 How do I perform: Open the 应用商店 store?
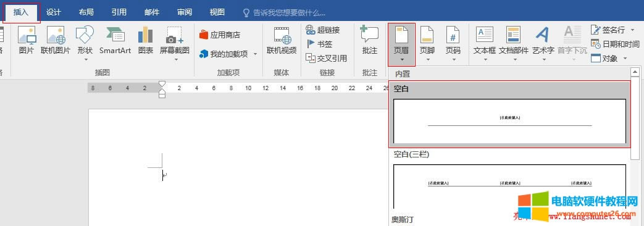pyautogui.click(x=220, y=35)
